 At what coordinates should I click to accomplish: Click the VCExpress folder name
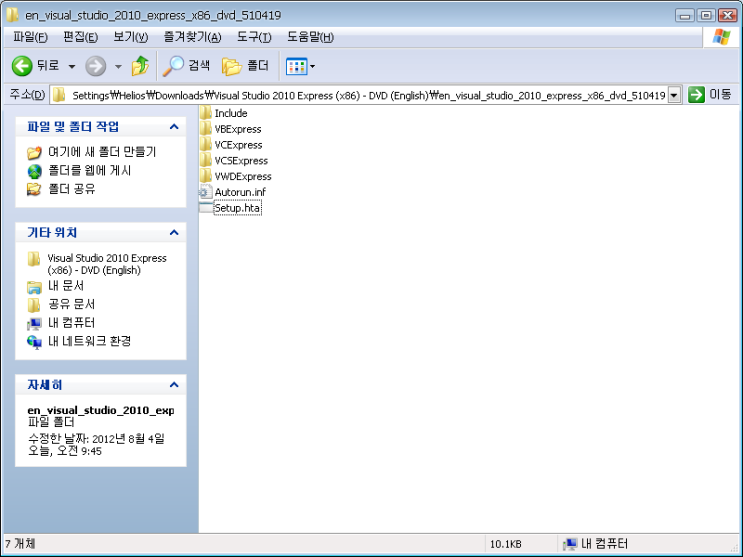[x=238, y=145]
